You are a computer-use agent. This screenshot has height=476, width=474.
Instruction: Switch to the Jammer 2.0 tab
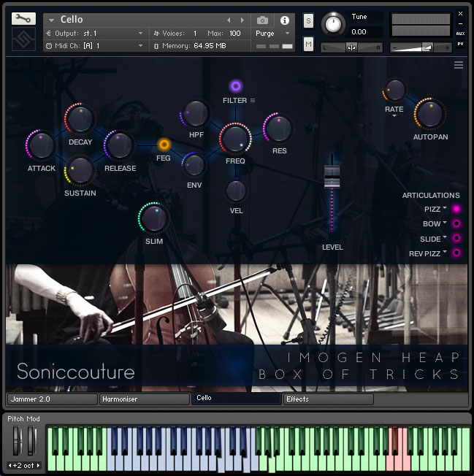pos(52,399)
